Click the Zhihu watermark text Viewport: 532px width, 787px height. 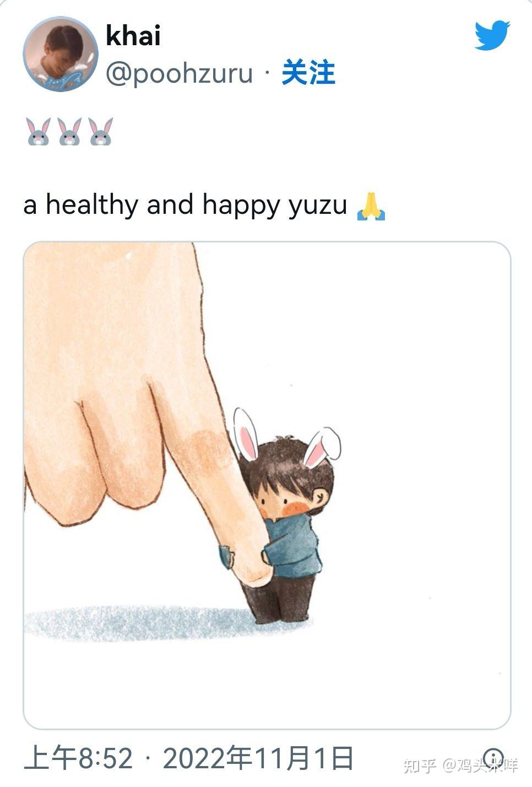(460, 766)
